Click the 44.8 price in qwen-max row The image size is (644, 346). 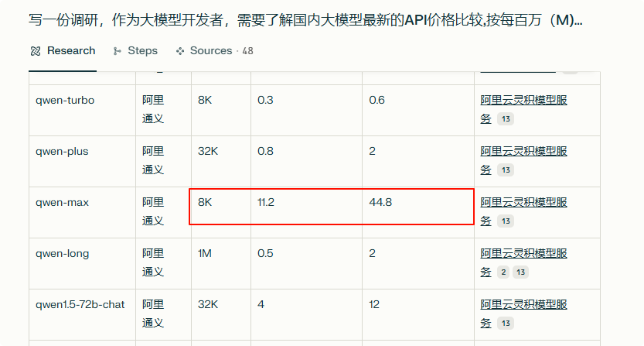(x=380, y=203)
